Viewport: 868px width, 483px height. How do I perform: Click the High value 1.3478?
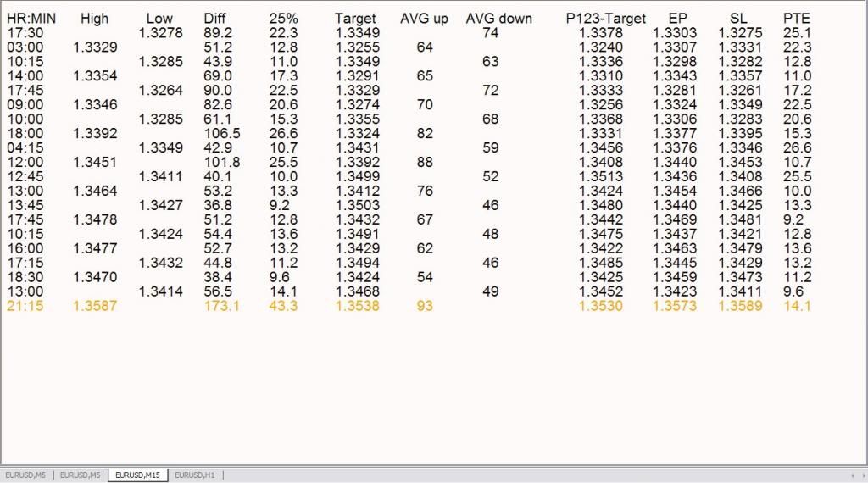coord(95,220)
